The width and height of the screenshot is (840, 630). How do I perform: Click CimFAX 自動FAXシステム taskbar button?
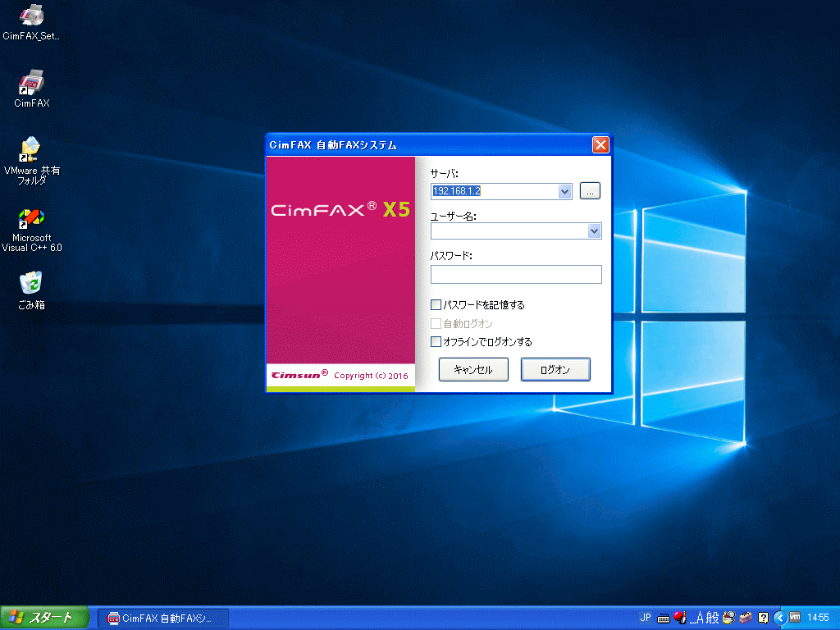[x=163, y=619]
